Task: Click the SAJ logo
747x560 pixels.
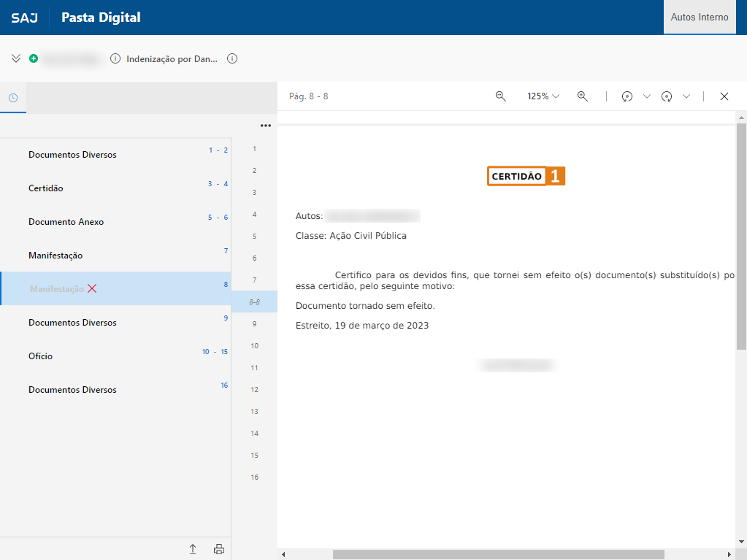Action: 24,18
